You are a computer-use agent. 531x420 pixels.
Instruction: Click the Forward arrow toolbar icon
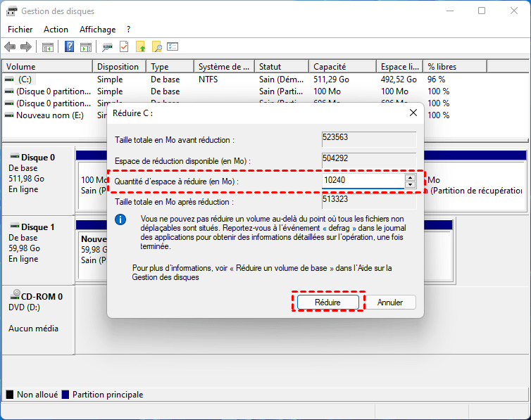[26, 47]
